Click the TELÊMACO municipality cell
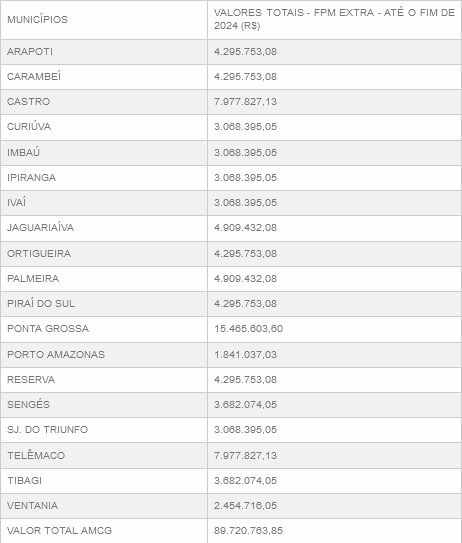 [x=104, y=455]
